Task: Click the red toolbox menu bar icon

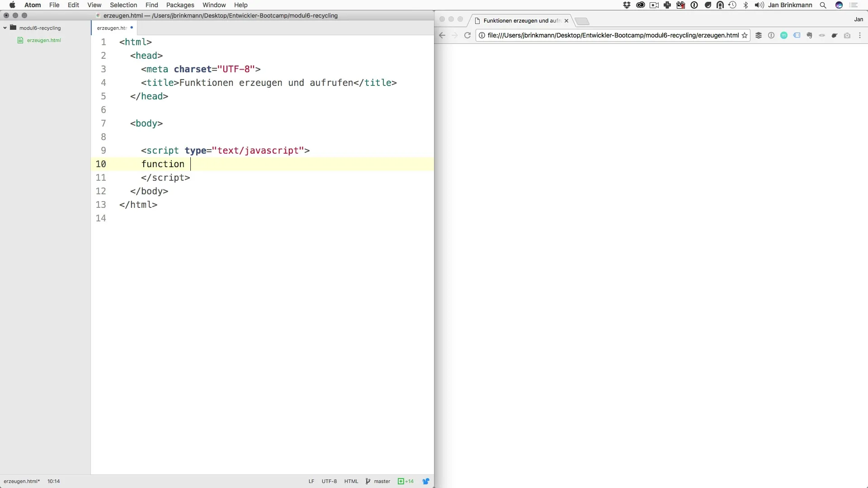Action: coord(680,5)
